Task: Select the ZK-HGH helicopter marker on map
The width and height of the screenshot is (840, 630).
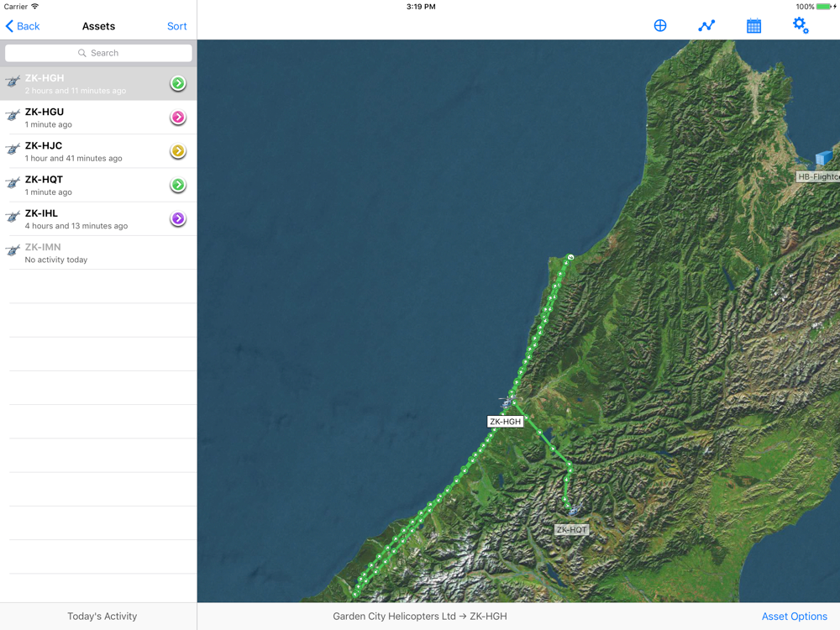Action: pyautogui.click(x=507, y=402)
